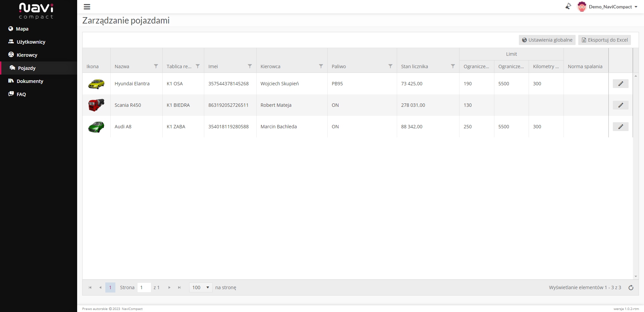Click driver Wojciech Skupień
Viewport: 644px width, 312px height.
coord(280,84)
